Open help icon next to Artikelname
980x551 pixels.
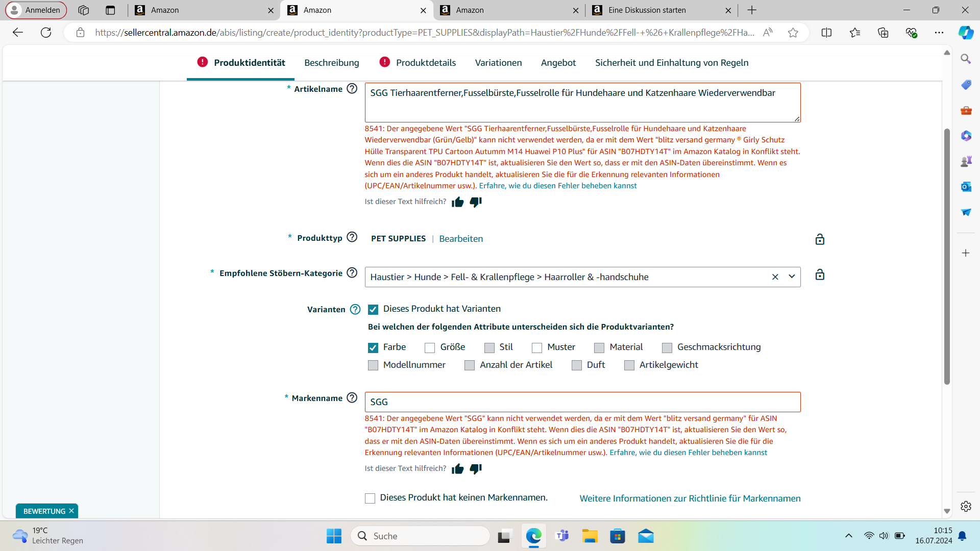[x=352, y=89]
